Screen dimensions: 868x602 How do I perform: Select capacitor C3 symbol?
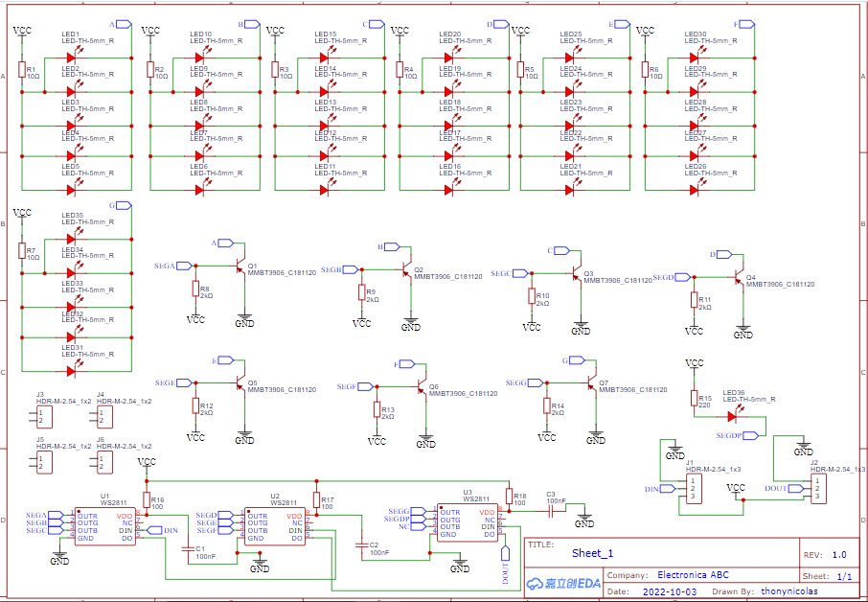pos(551,512)
